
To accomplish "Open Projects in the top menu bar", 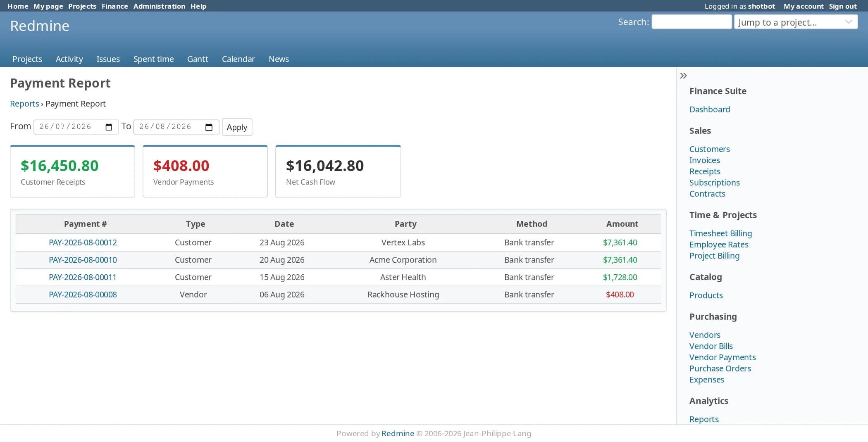I will pos(82,6).
